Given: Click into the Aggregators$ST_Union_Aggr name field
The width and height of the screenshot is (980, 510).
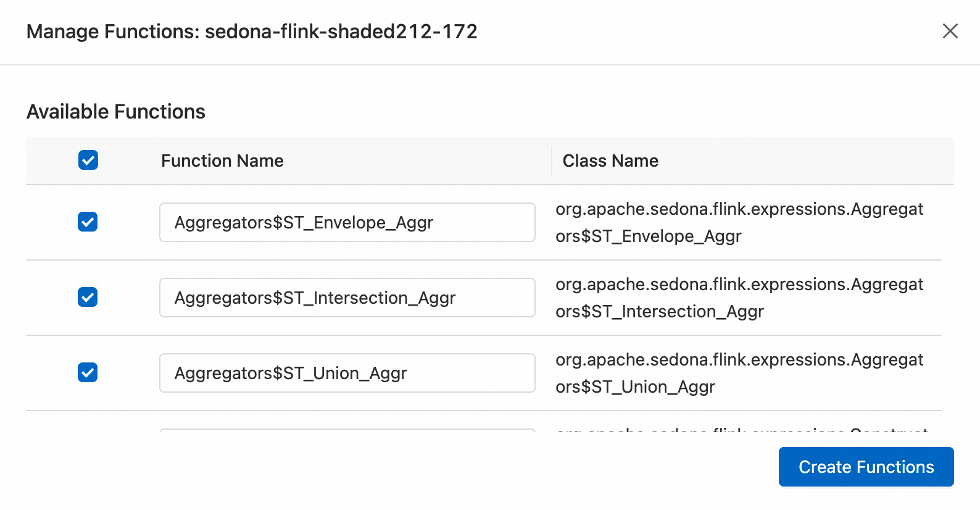Looking at the screenshot, I should click(x=347, y=373).
